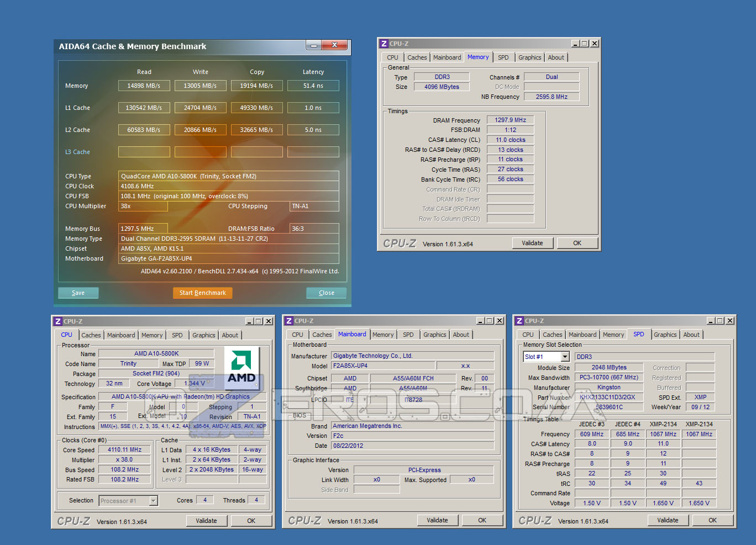Close AIDA64 window with red X
The image size is (756, 545).
[x=335, y=45]
